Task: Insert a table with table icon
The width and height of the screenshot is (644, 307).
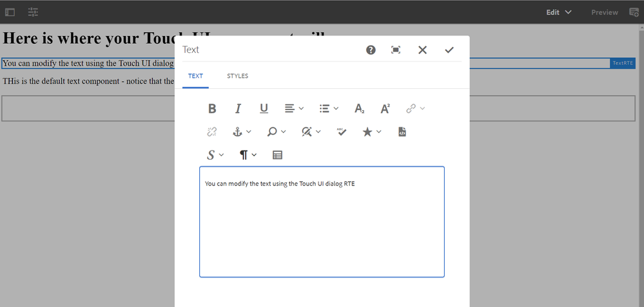Action: 277,155
